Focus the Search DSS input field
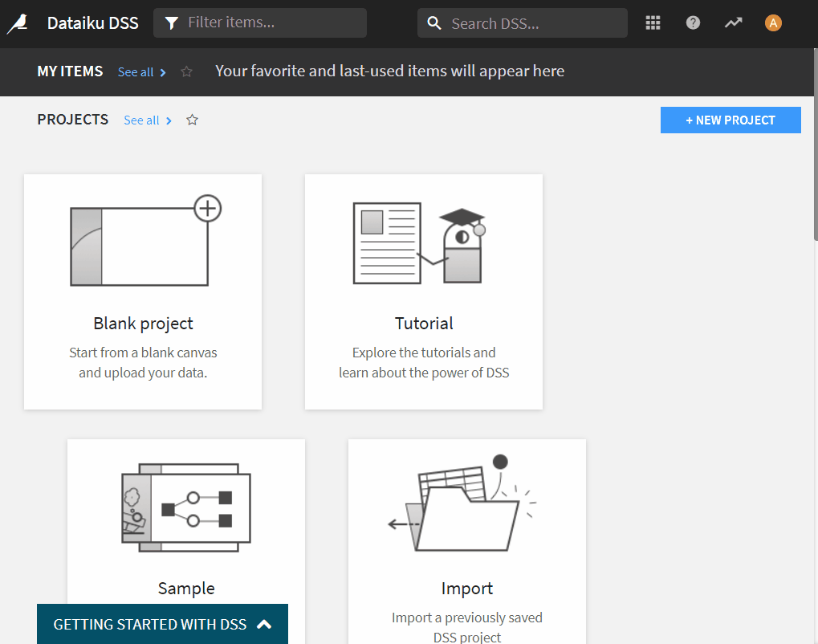 [x=523, y=23]
